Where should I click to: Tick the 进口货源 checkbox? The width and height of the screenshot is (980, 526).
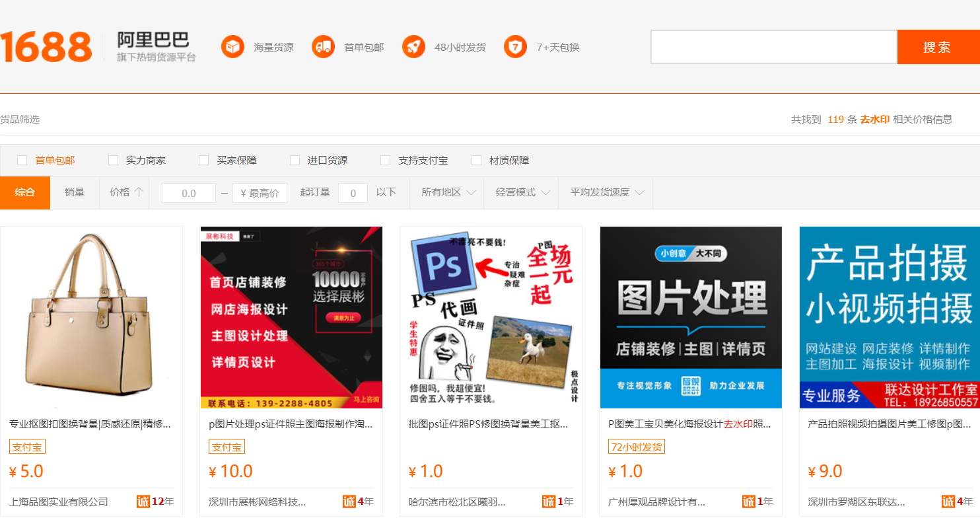tap(295, 160)
